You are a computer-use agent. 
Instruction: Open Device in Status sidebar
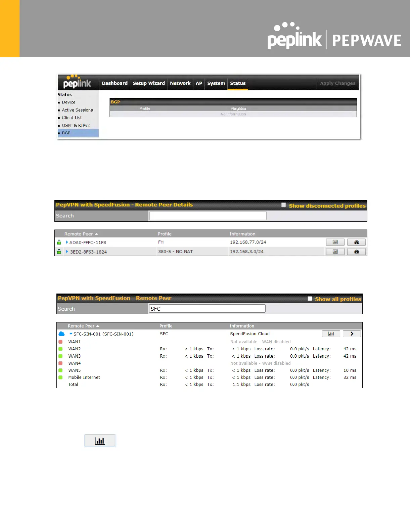68,102
